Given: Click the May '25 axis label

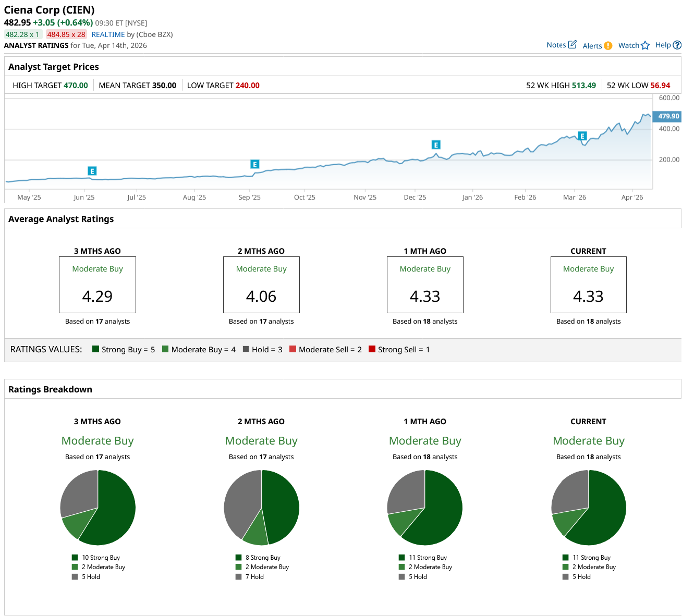Looking at the screenshot, I should (x=29, y=197).
